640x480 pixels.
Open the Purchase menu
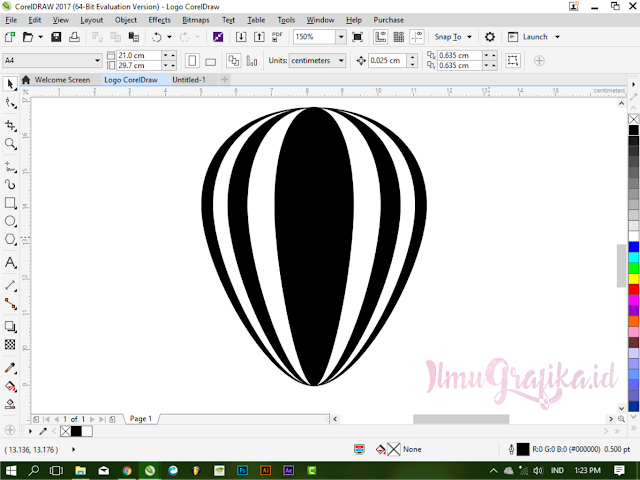point(389,20)
